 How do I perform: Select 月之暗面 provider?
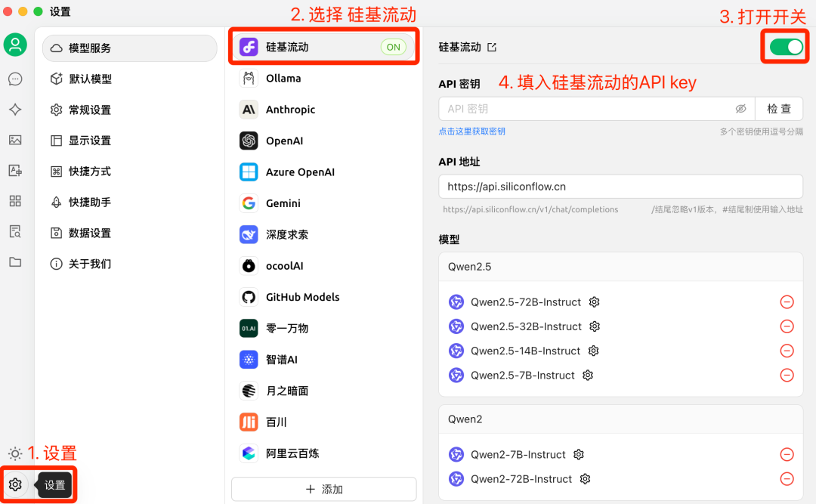[323, 391]
